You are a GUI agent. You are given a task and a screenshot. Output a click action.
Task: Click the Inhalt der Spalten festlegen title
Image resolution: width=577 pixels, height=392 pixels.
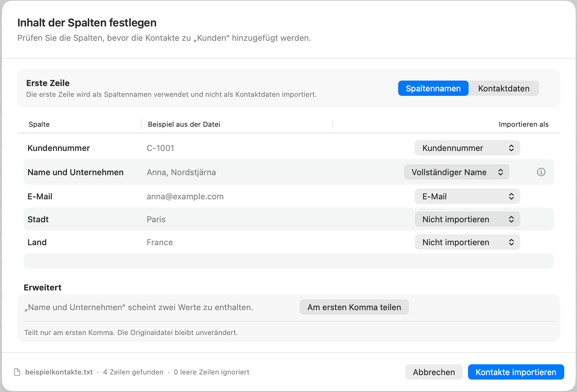[87, 23]
